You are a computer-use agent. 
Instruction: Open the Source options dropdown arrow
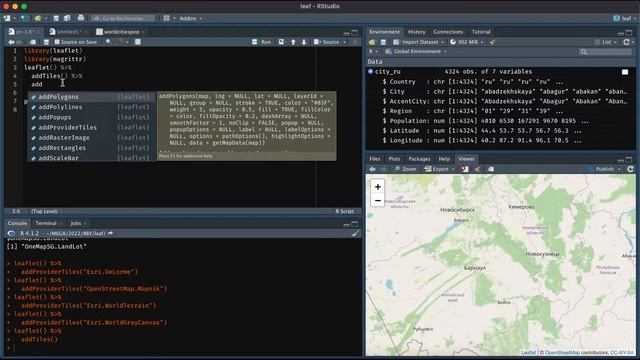tap(345, 42)
